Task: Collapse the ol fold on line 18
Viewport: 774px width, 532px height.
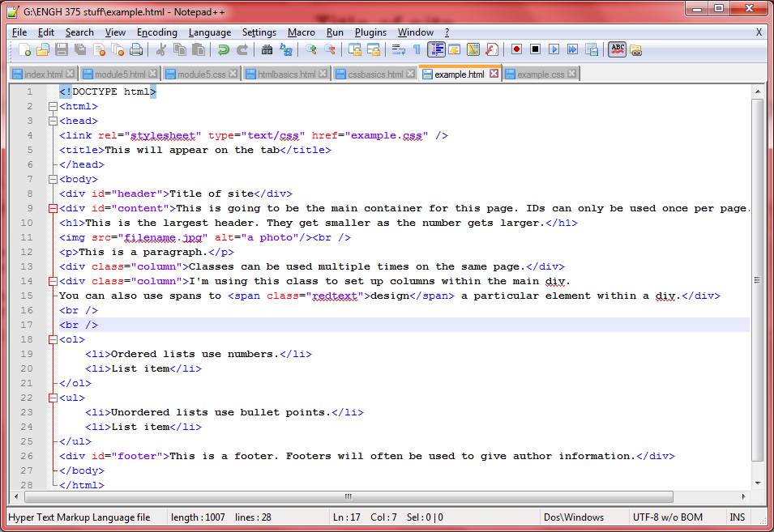Action: [x=53, y=339]
